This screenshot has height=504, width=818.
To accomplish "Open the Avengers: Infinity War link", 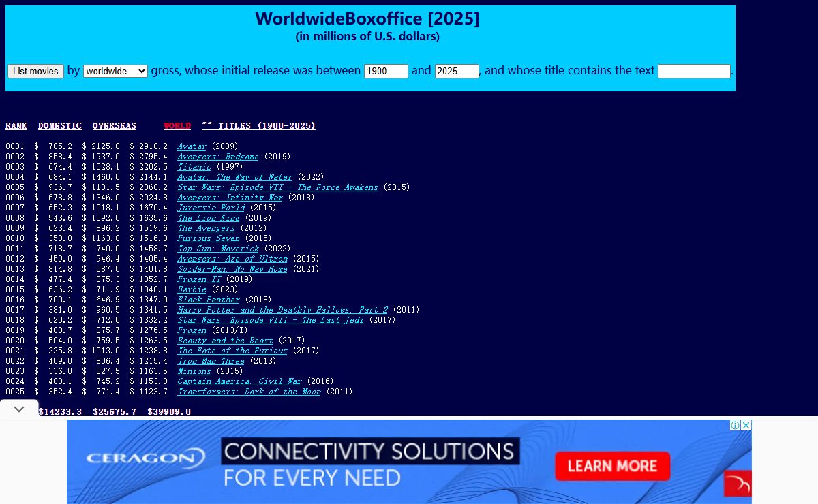I will (230, 198).
